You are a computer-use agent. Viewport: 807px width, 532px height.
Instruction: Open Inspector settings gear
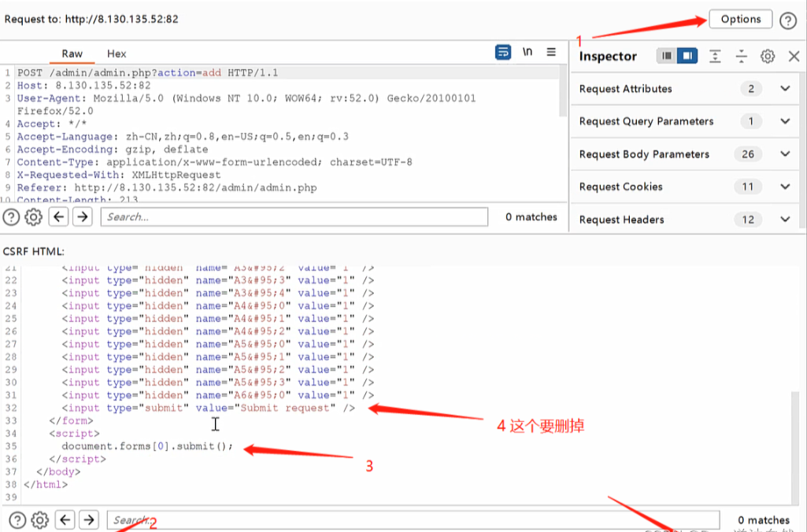click(768, 56)
